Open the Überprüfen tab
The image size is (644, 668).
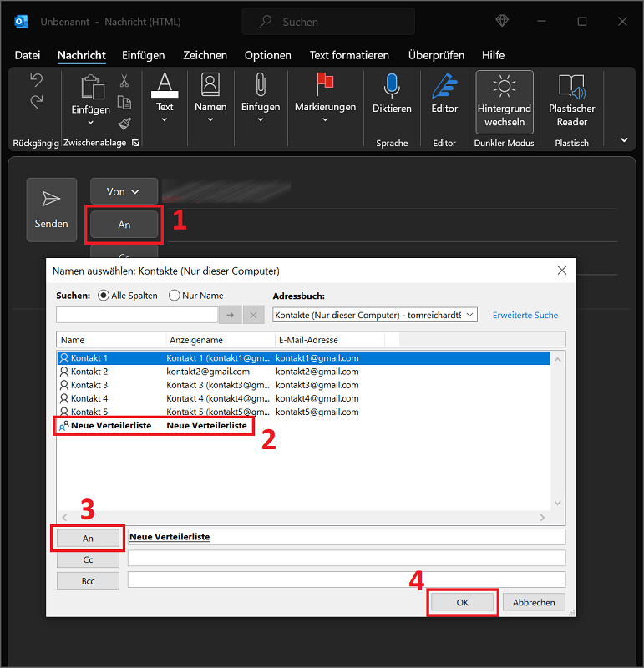[x=436, y=55]
